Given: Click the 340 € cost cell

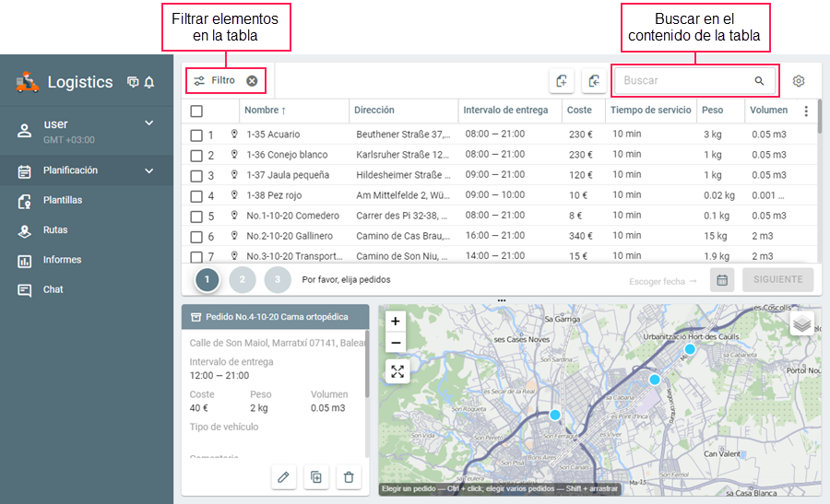Looking at the screenshot, I should pos(581,236).
